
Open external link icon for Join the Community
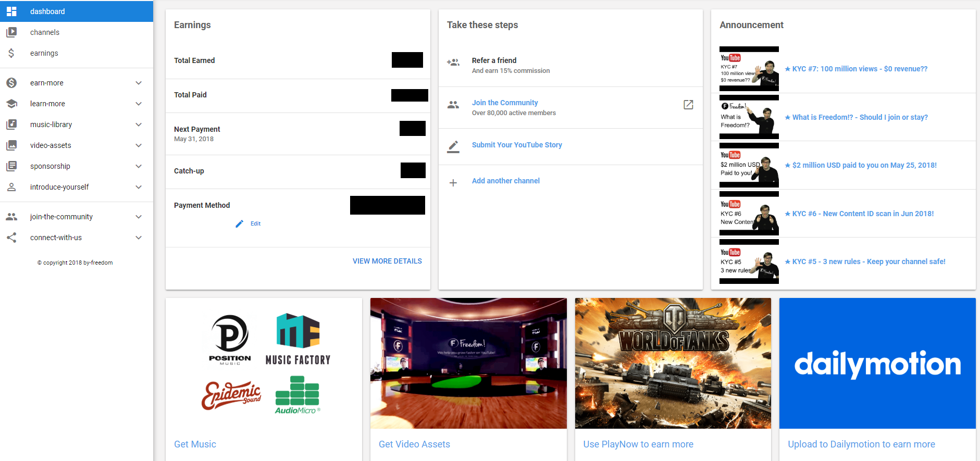pos(688,105)
